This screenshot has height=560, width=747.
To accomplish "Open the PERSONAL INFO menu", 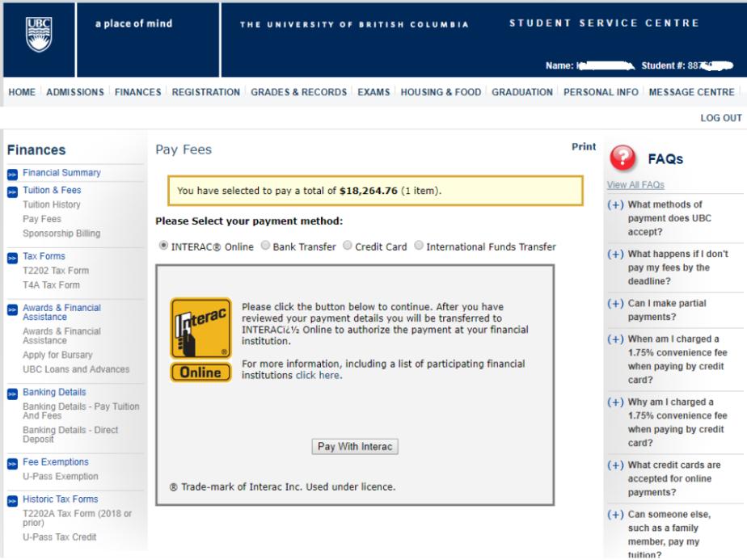I will click(x=601, y=92).
